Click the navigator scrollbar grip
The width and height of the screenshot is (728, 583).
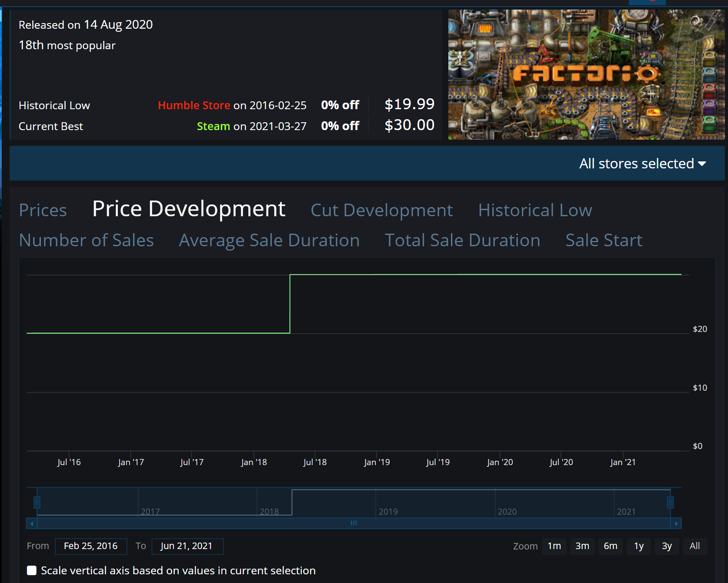click(354, 523)
